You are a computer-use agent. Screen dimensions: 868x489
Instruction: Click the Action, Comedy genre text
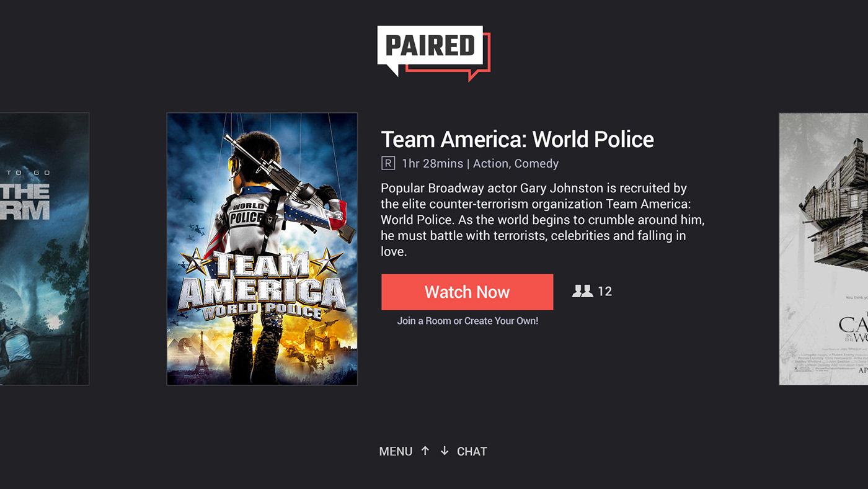pyautogui.click(x=516, y=164)
